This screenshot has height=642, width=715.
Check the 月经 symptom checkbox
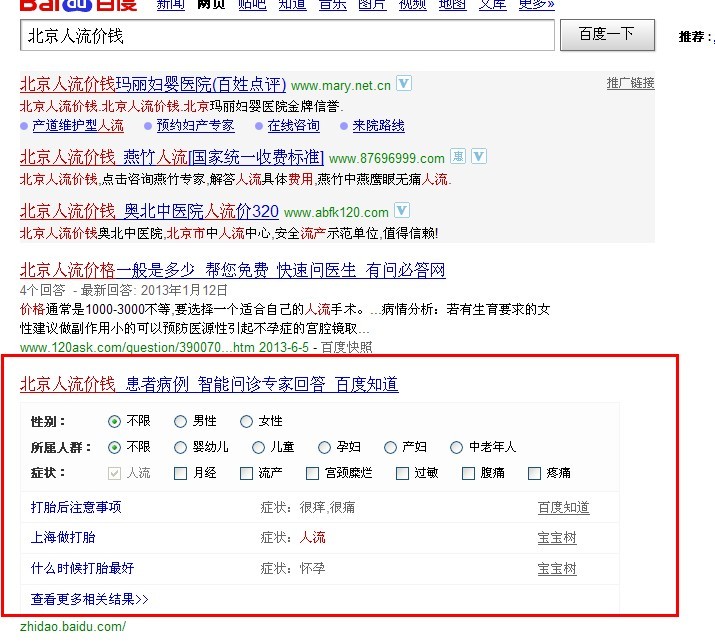181,473
